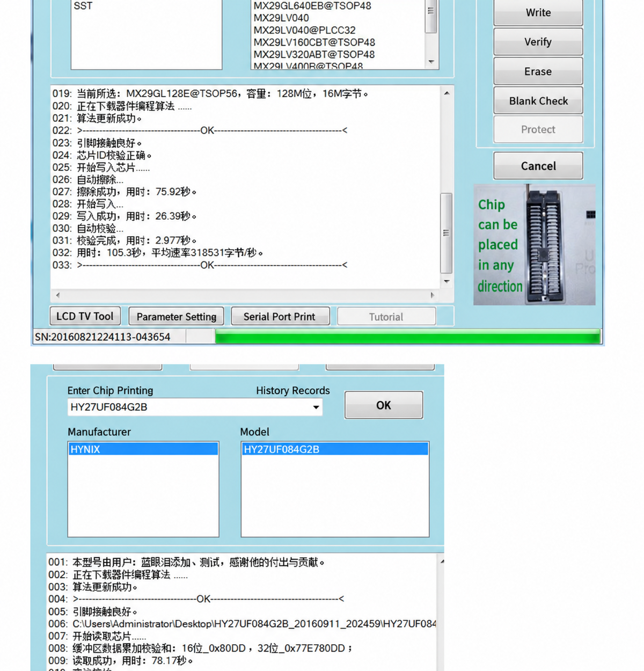Click log line 027 erase time 75.92
Image resolution: width=644 pixels, height=671 pixels.
125,192
